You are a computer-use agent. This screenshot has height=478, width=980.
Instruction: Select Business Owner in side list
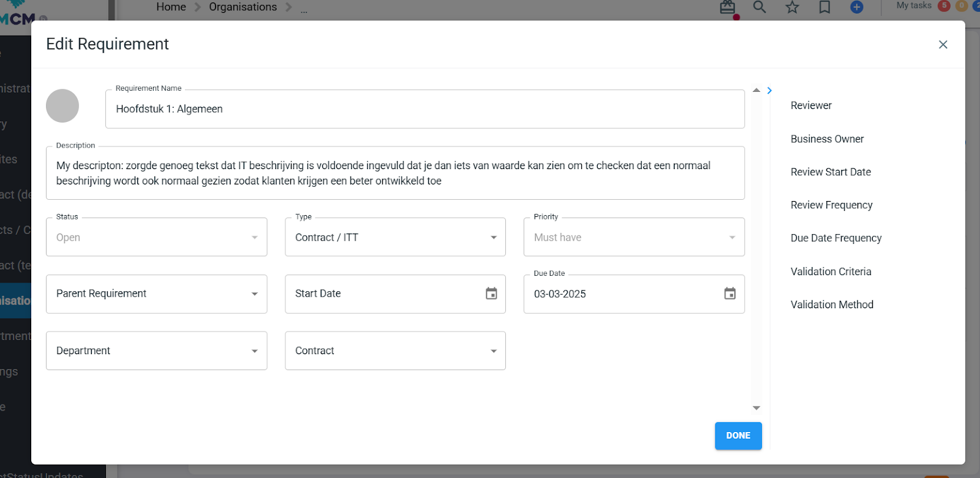pos(827,139)
